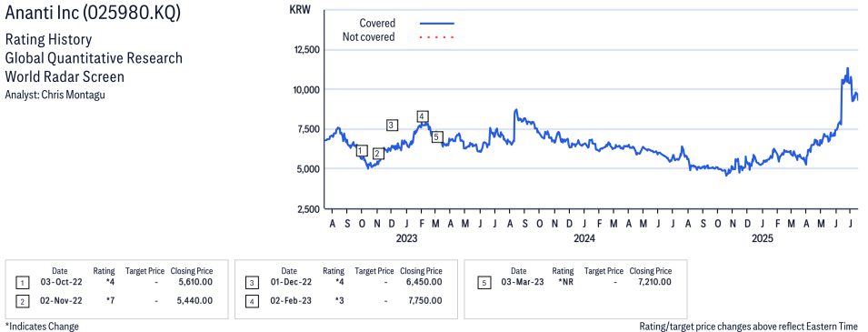This screenshot has height=332, width=868.
Task: Click the *3 rating value
Action: coord(340,300)
